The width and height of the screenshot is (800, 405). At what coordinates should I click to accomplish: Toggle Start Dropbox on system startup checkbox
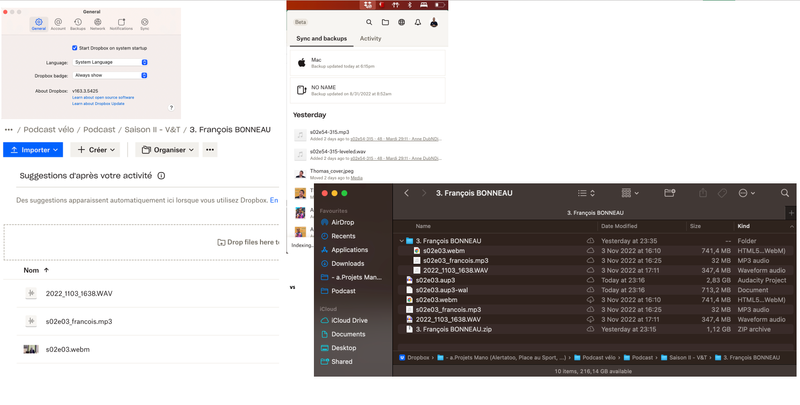[x=74, y=48]
